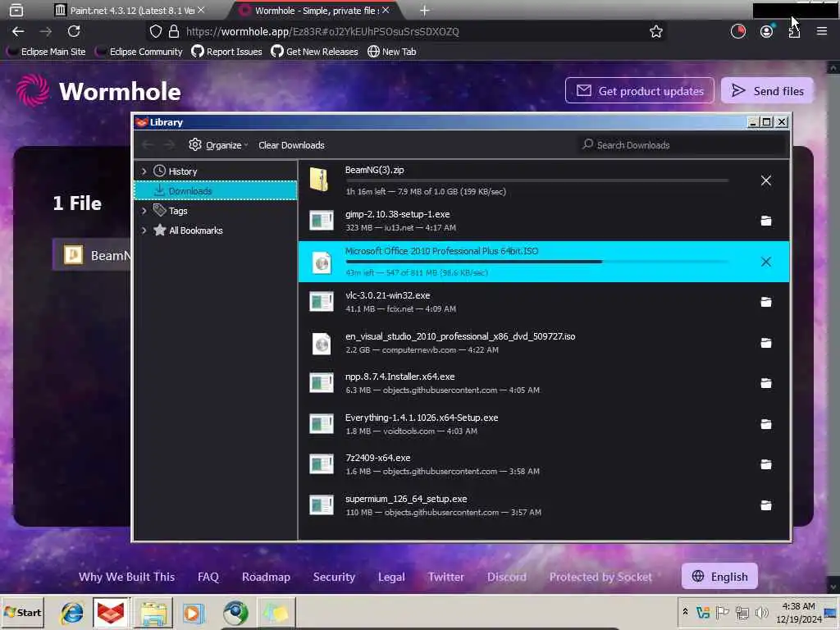Screen dimensions: 840x630
Task: Open a new browser tab
Action: [424, 10]
